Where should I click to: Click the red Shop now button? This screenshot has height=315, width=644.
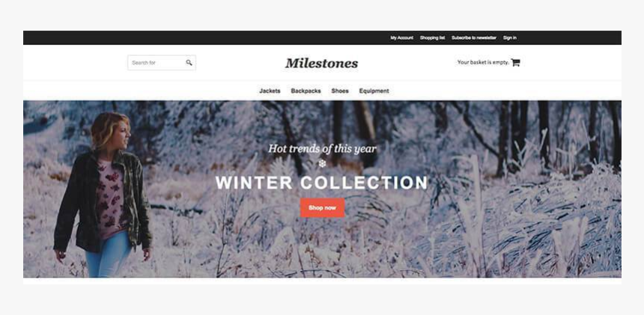pyautogui.click(x=323, y=207)
